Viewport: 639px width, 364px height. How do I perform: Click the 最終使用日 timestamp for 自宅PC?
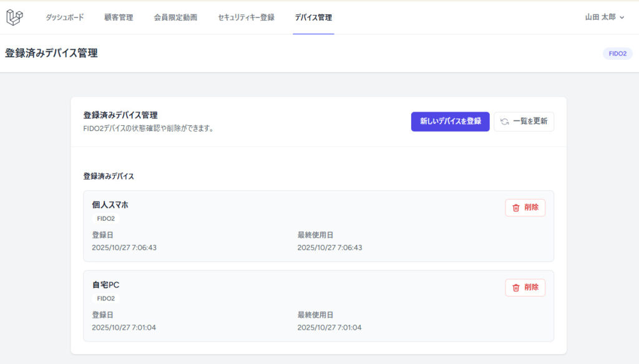tap(329, 327)
